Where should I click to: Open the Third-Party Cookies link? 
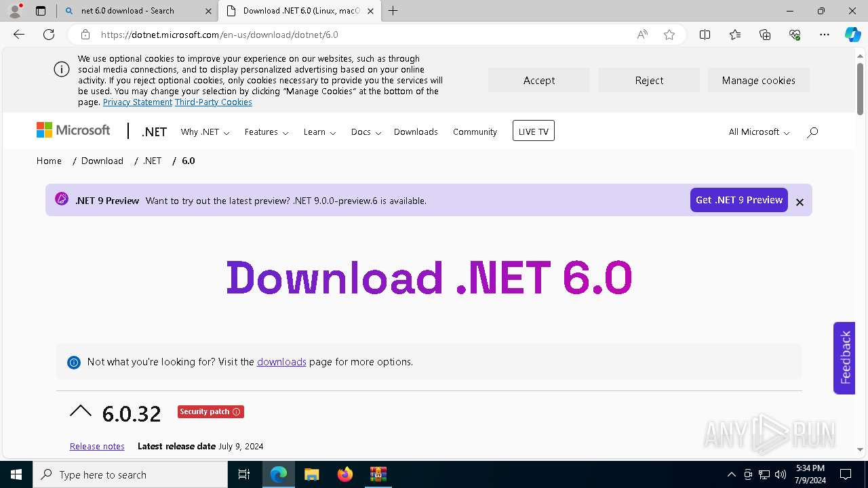click(214, 102)
